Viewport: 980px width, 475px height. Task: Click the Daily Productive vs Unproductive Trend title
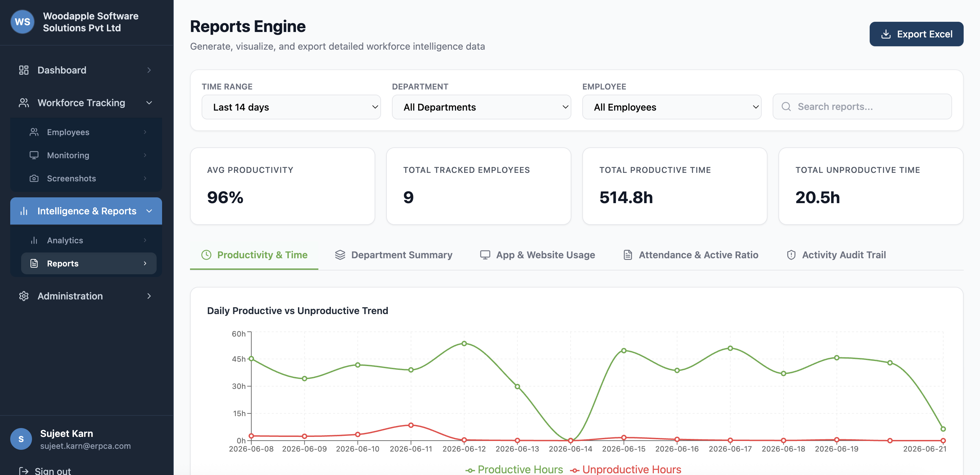(298, 311)
